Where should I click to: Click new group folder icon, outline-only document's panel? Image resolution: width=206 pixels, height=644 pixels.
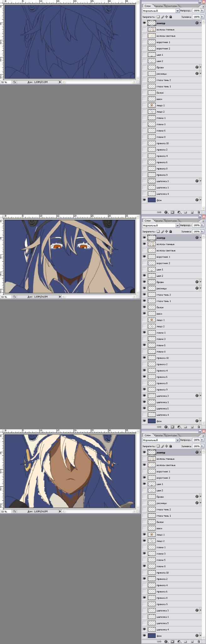tap(185, 212)
